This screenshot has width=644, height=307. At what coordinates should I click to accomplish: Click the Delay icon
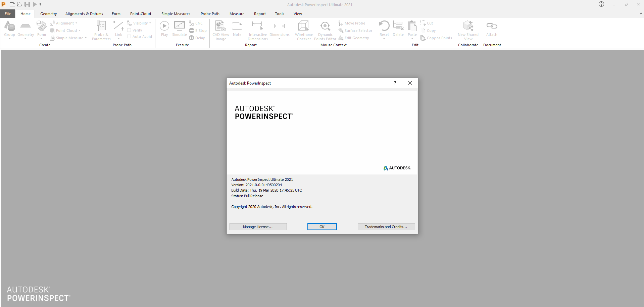(x=192, y=38)
